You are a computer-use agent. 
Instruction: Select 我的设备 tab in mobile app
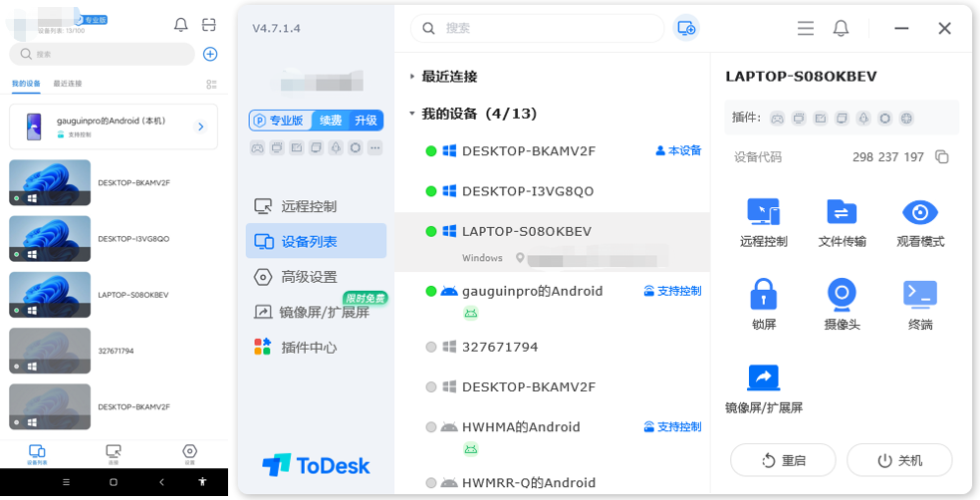[26, 83]
